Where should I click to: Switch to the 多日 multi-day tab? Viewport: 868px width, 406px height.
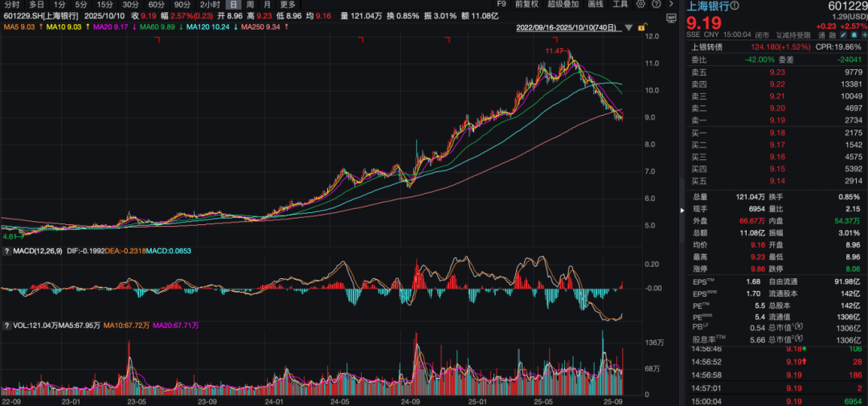click(36, 5)
